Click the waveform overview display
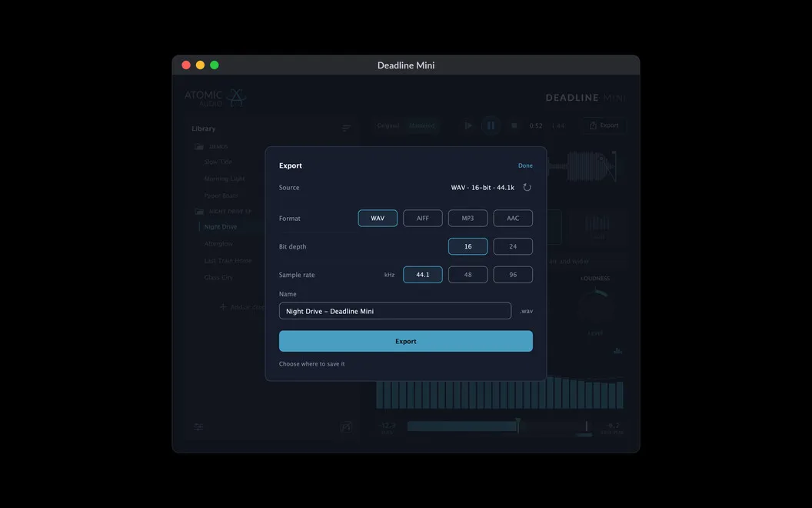The width and height of the screenshot is (812, 508). (x=583, y=166)
